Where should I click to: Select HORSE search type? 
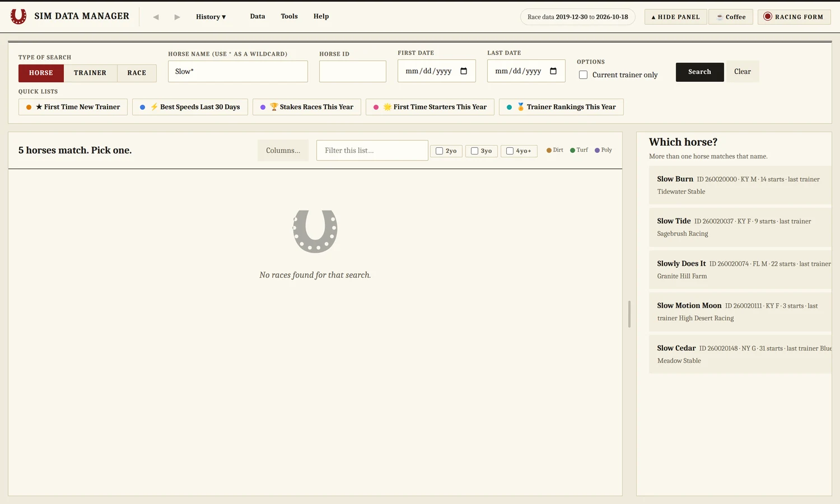coord(41,73)
